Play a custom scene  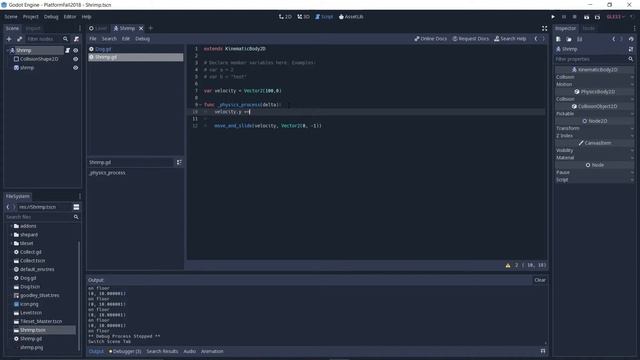(x=597, y=17)
